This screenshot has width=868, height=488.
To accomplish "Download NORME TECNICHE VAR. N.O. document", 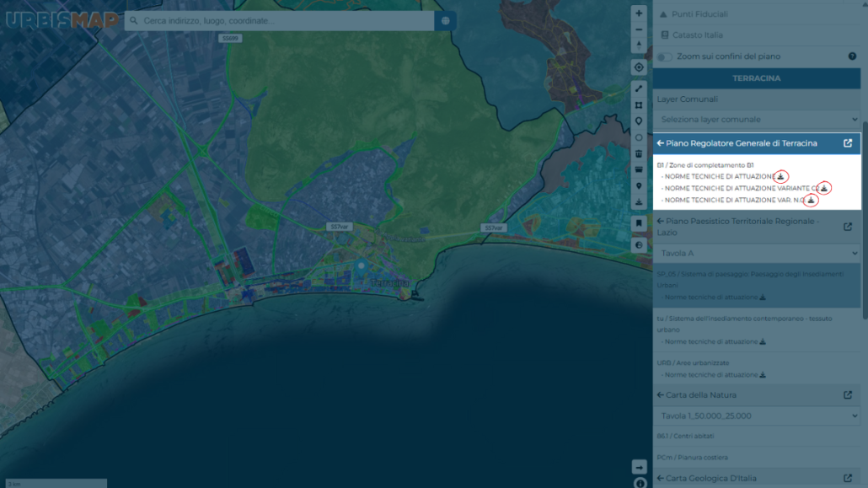I will [x=811, y=200].
